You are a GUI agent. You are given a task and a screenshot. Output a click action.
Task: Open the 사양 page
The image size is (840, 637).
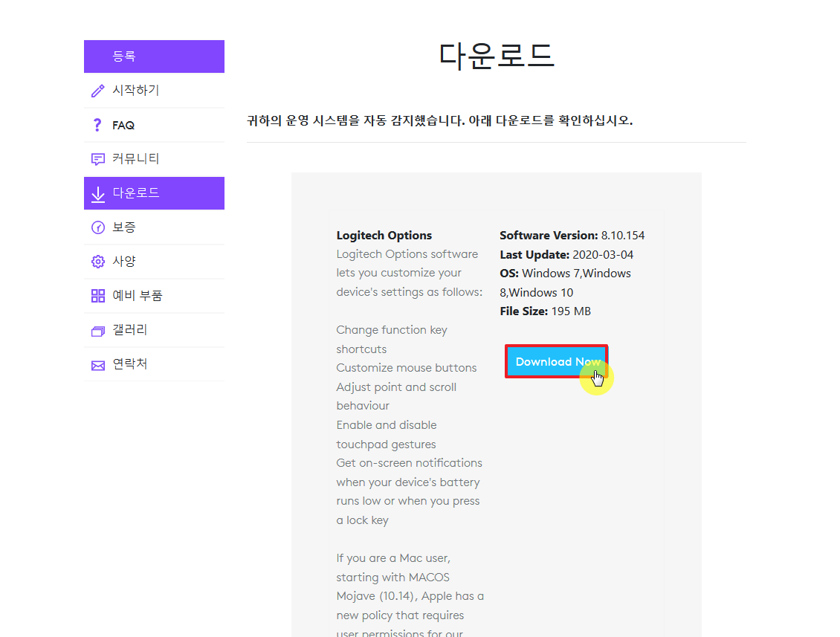155,262
